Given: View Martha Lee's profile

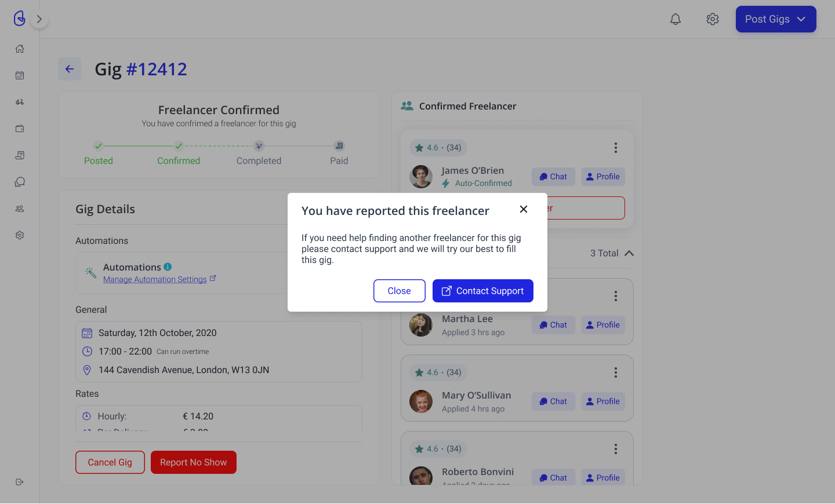Looking at the screenshot, I should click(603, 325).
